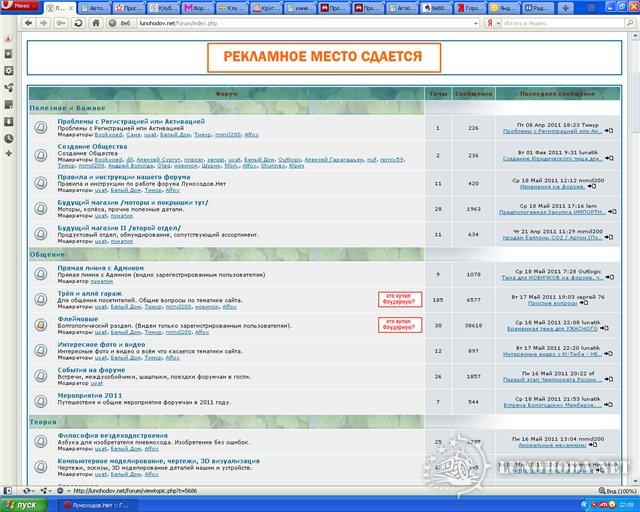Click the Веб site badge in address bar

click(x=120, y=23)
